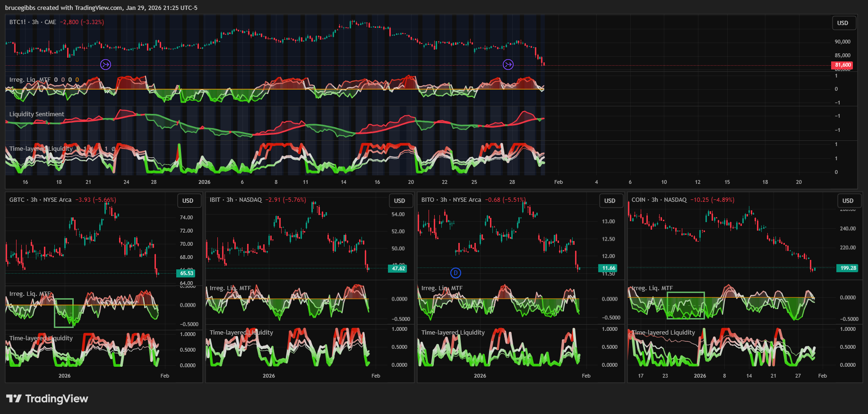This screenshot has width=868, height=414.
Task: Open the USD currency dropdown on IBIT chart
Action: pyautogui.click(x=400, y=200)
